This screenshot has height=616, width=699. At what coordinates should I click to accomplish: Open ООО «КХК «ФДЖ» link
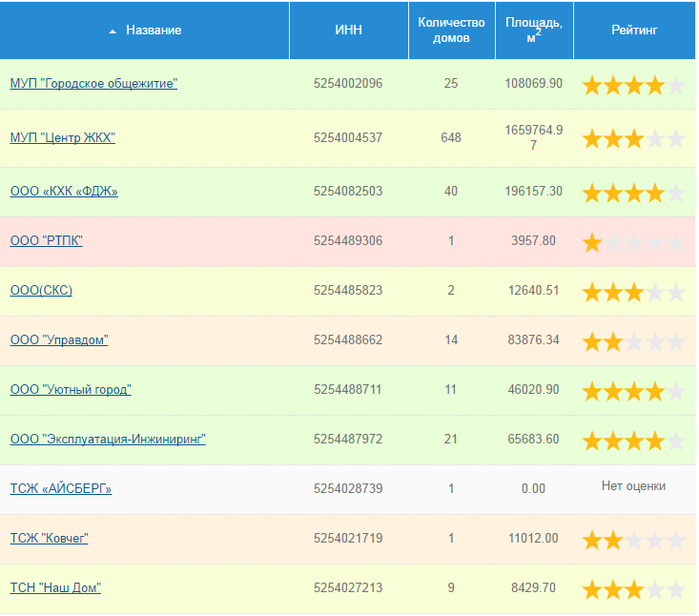[64, 192]
